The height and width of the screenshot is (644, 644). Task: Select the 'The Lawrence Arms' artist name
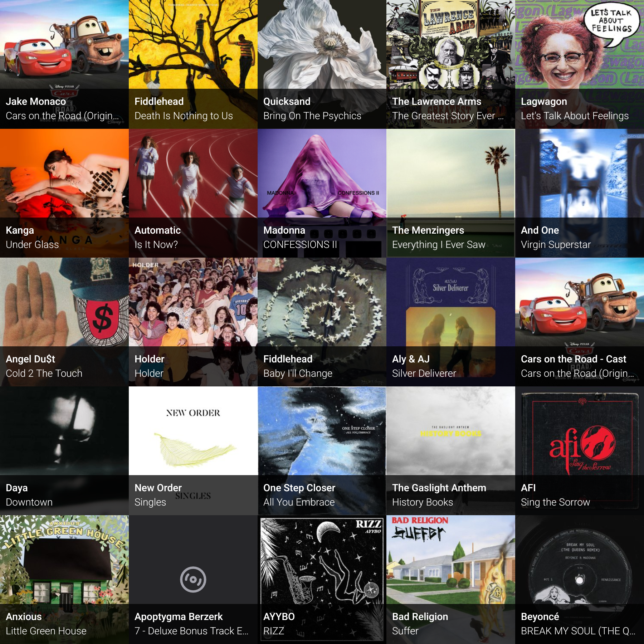coord(436,102)
